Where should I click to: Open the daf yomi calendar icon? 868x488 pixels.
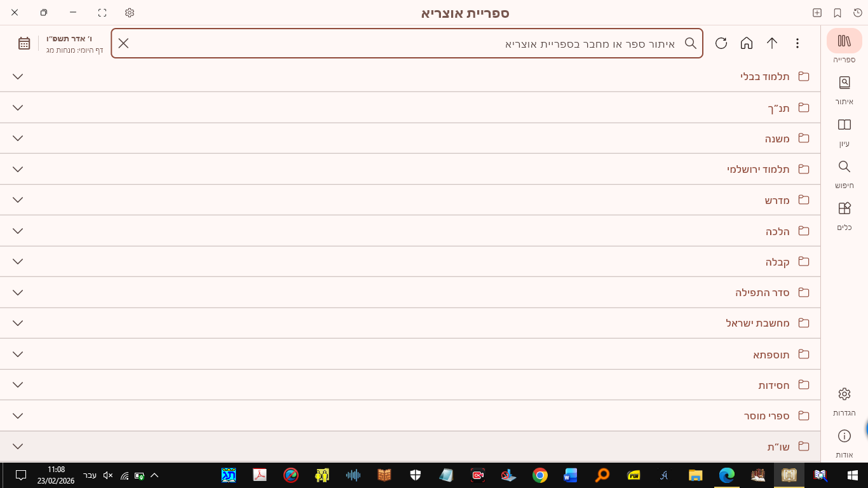click(x=24, y=43)
